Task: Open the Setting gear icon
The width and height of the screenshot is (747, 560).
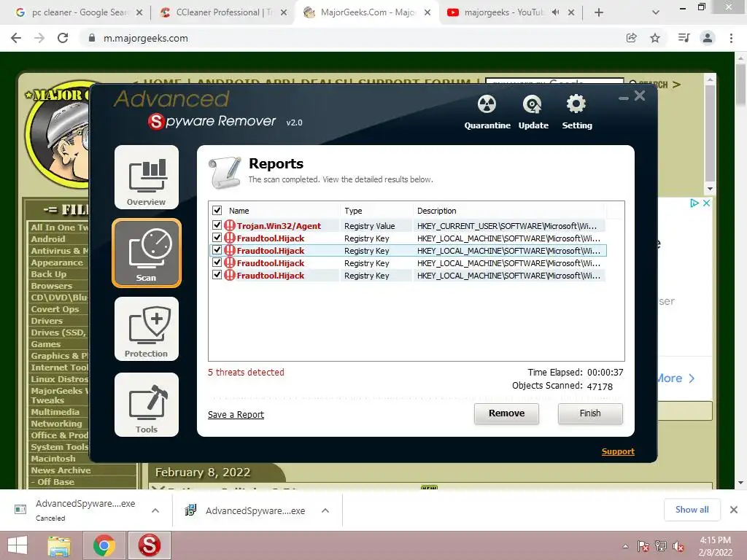Action: 576,112
